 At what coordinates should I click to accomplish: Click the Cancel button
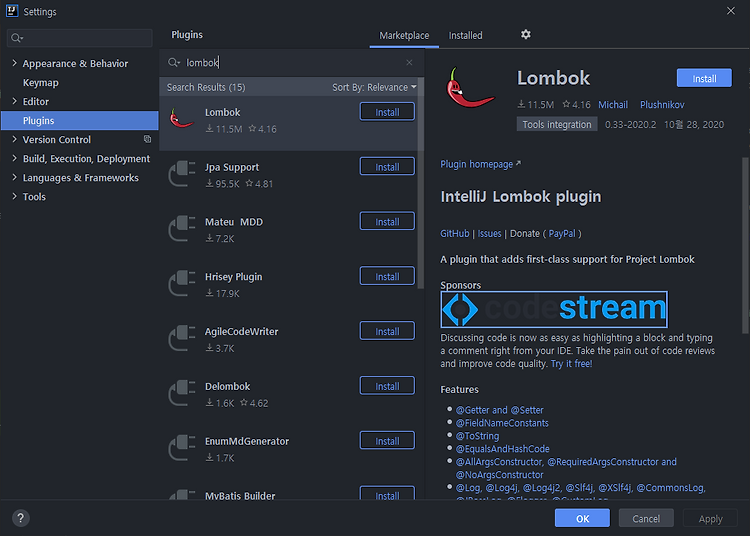[x=646, y=518]
